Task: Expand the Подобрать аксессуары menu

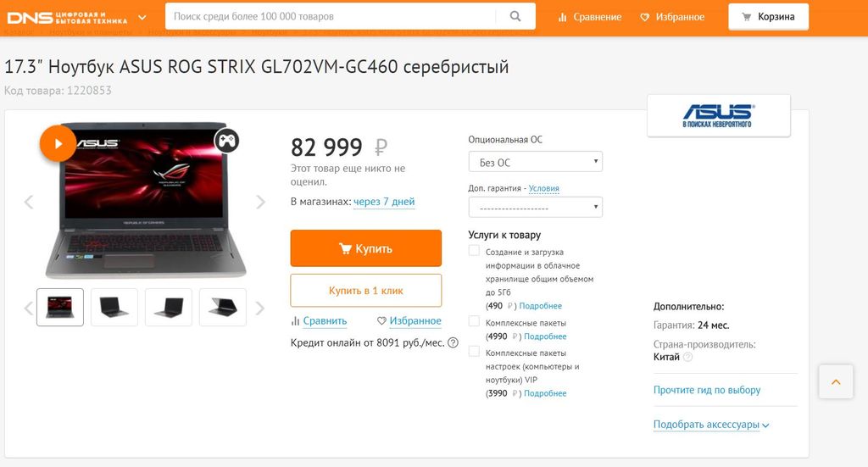Action: coord(711,425)
